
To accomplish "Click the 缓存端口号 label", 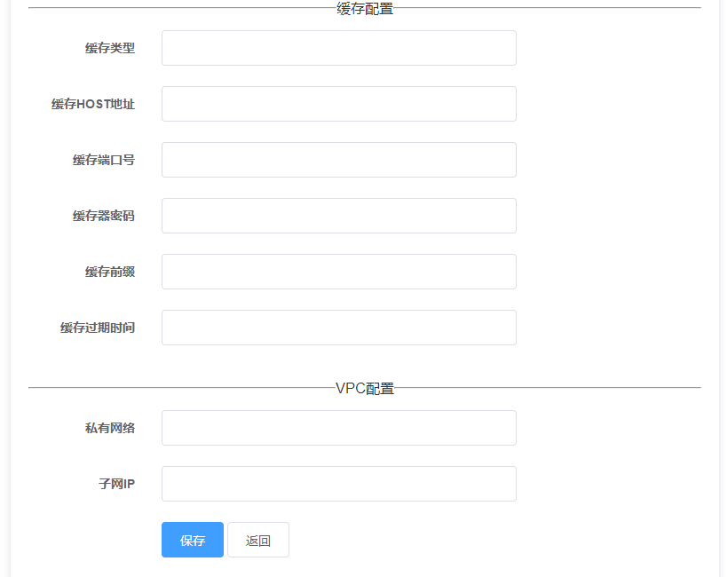I will coord(104,160).
